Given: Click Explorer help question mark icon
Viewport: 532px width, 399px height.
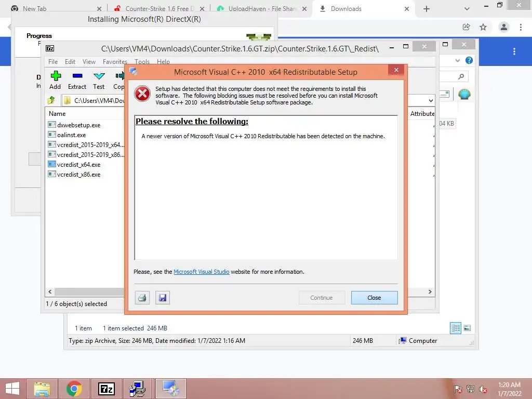Looking at the screenshot, I should click(469, 60).
